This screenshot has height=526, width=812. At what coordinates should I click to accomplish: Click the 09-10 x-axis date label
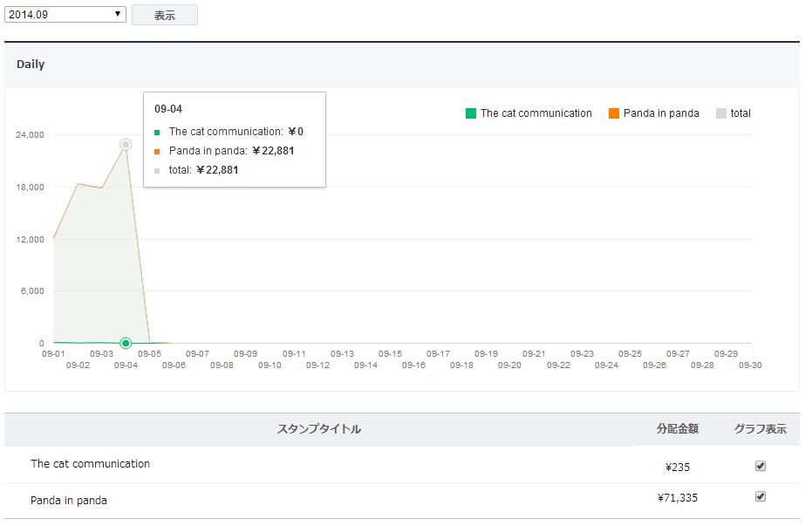point(270,365)
